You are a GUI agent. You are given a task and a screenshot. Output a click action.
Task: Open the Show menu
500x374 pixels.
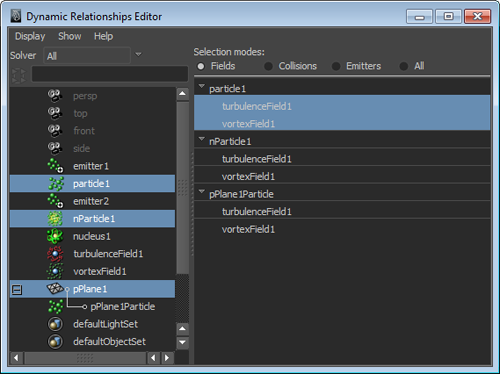click(x=70, y=36)
